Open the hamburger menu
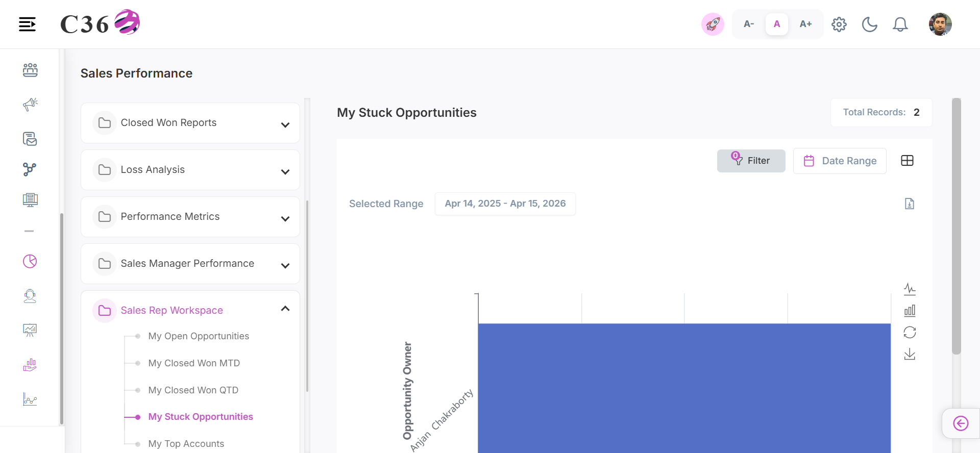 tap(27, 24)
